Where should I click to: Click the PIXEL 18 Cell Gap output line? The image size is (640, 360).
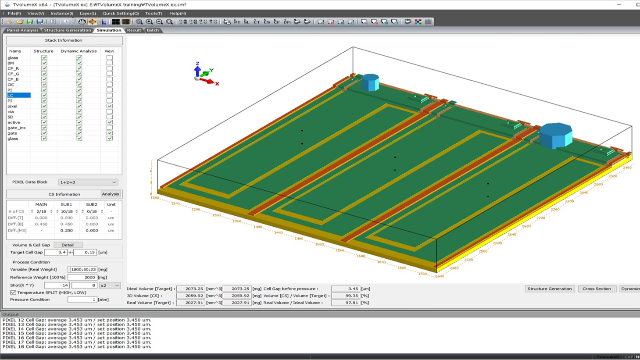77,347
